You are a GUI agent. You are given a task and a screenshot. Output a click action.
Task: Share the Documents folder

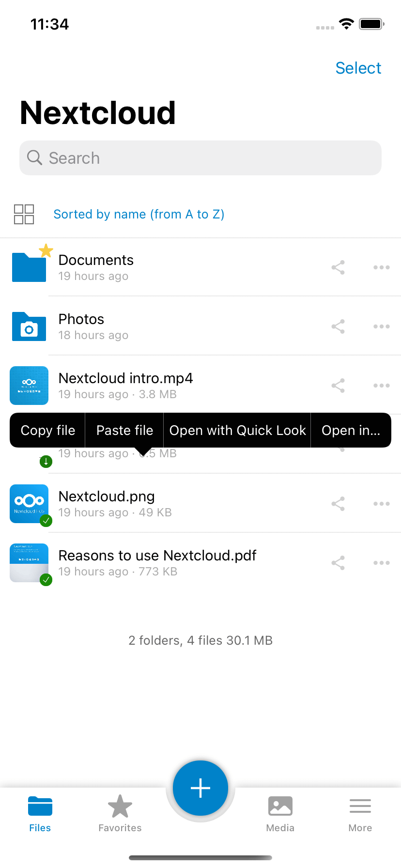(338, 267)
